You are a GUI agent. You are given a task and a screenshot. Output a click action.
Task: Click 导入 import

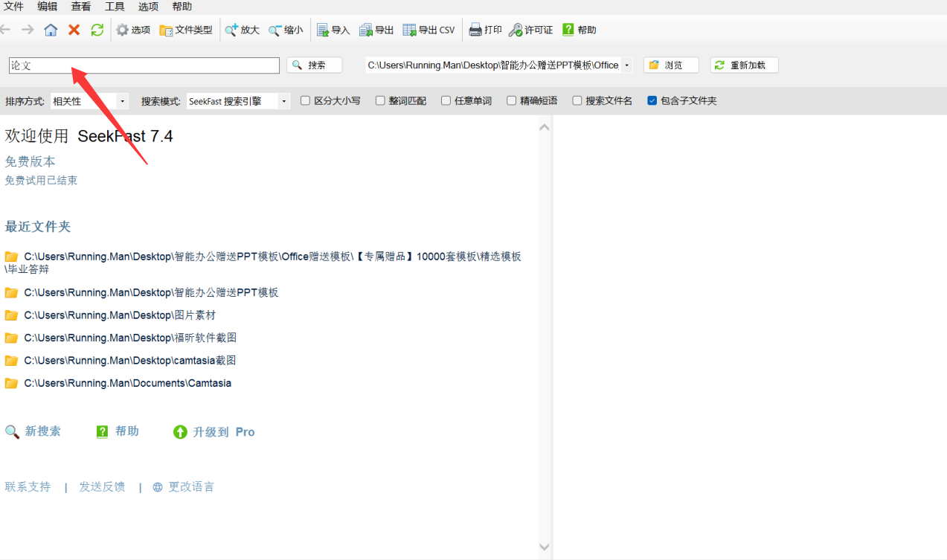[333, 30]
